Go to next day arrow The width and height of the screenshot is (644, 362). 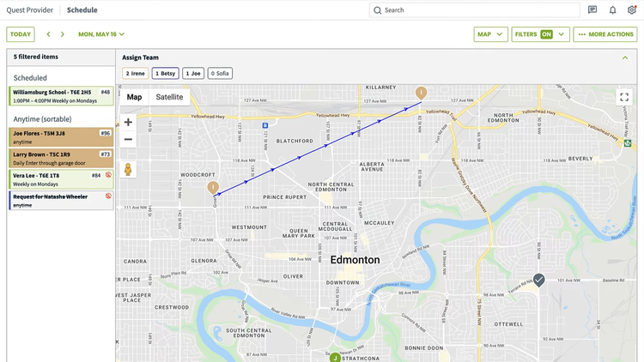tap(63, 34)
